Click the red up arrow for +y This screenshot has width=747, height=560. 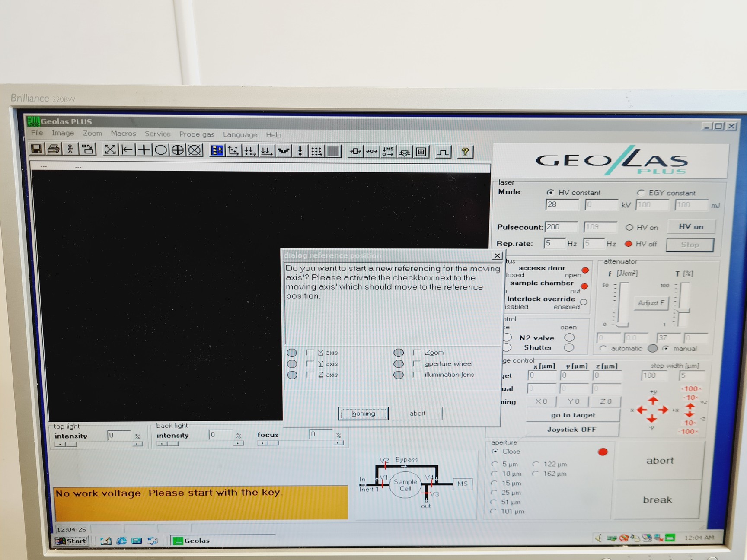[653, 400]
